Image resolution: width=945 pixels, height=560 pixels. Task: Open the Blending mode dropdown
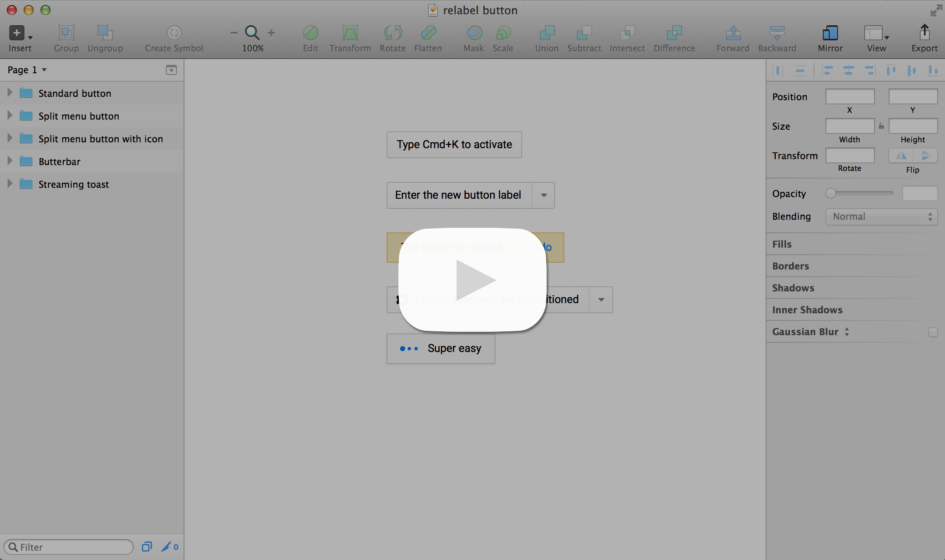[881, 216]
